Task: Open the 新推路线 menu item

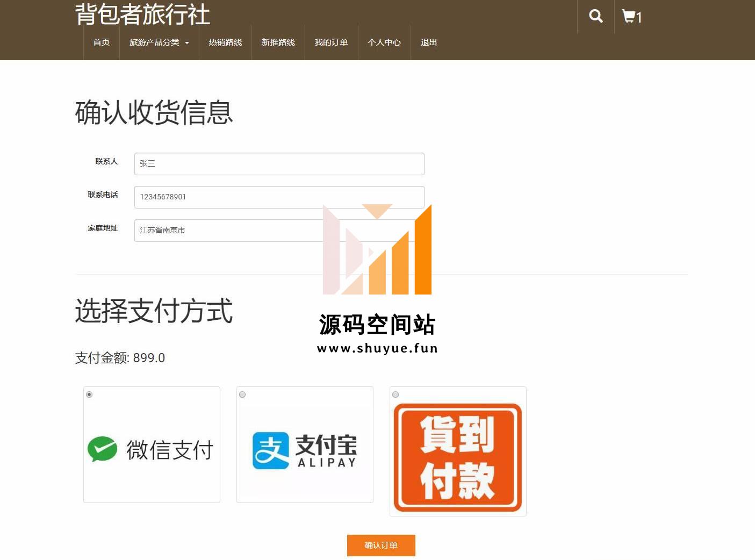Action: (278, 42)
